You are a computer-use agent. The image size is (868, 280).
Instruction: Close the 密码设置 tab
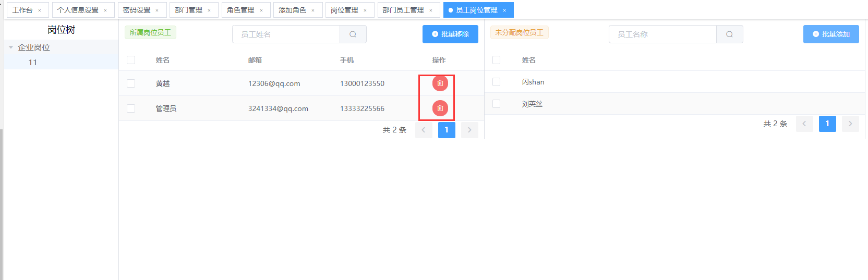pyautogui.click(x=157, y=10)
